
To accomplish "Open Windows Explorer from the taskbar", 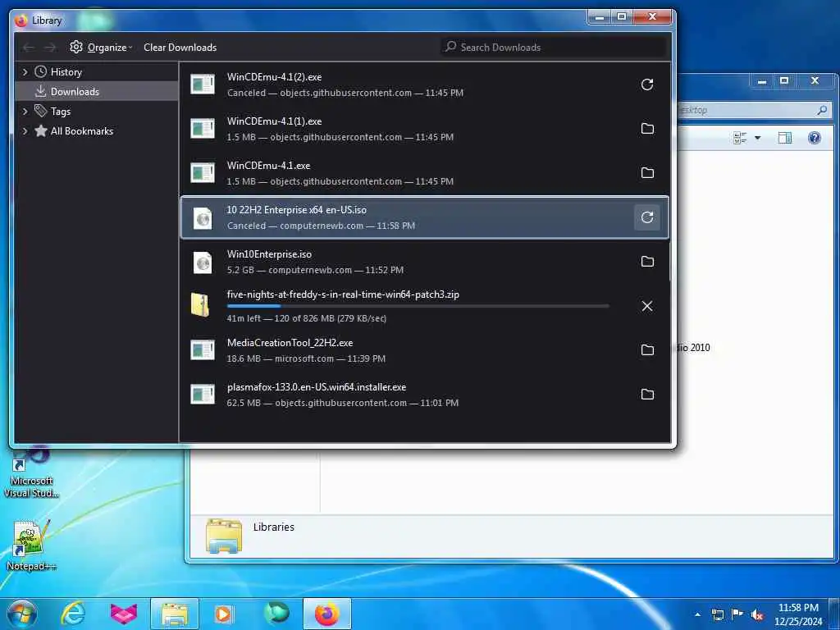I will tap(175, 614).
